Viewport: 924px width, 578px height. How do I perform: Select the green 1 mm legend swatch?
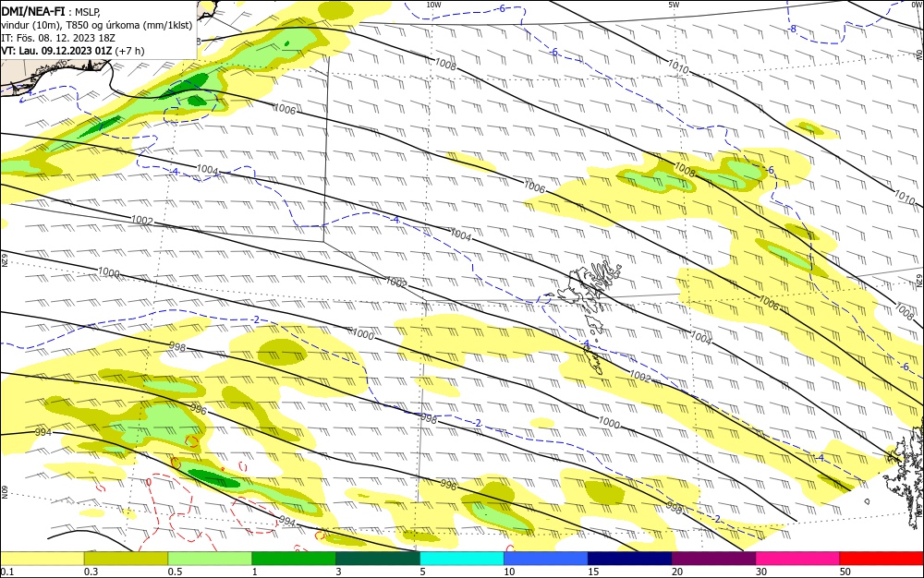(x=294, y=559)
